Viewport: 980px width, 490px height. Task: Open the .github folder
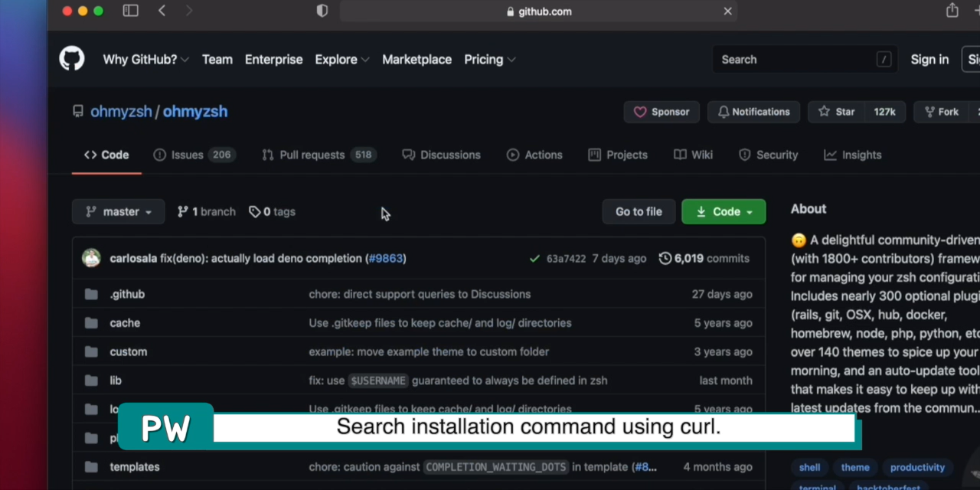click(x=127, y=294)
